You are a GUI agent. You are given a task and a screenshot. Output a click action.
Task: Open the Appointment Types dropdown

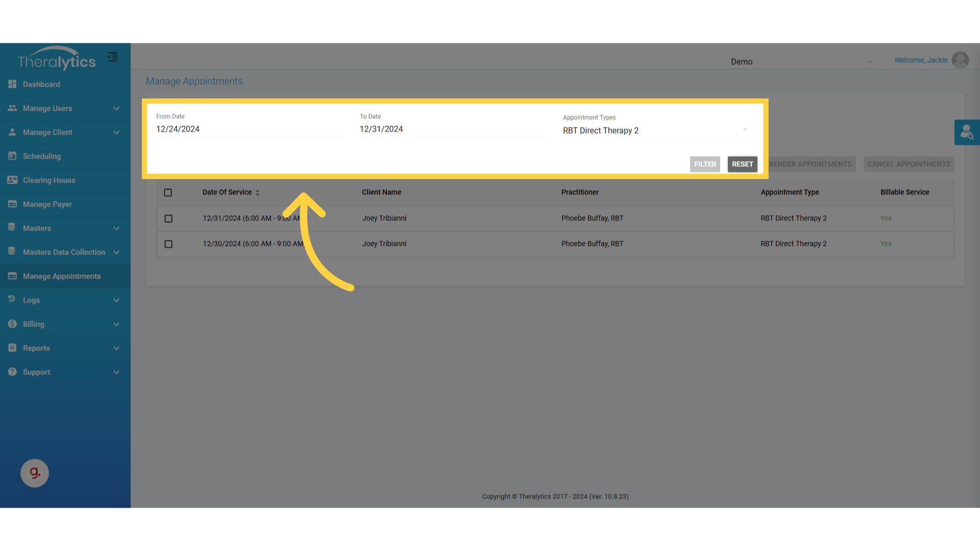655,131
